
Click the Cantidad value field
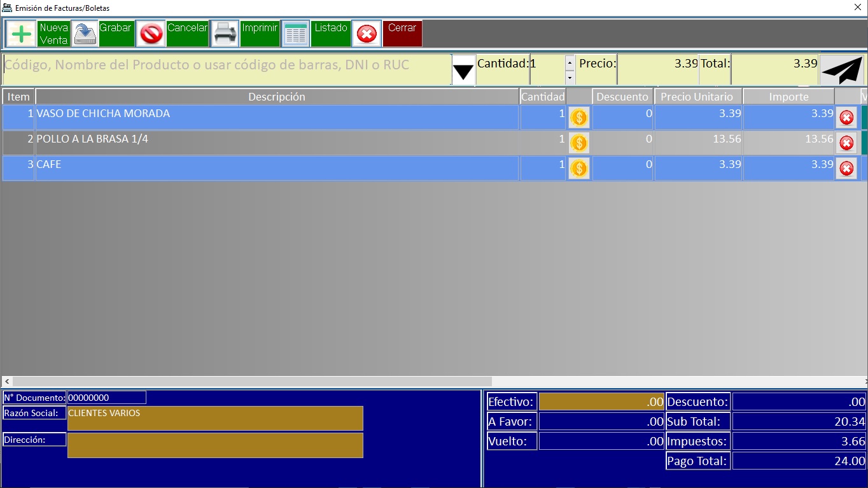[x=547, y=69]
